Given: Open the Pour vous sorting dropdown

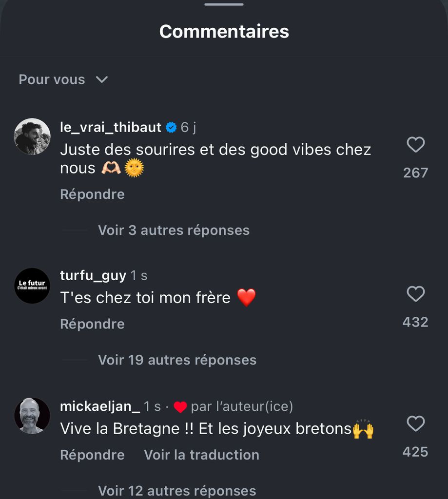Looking at the screenshot, I should [x=63, y=79].
